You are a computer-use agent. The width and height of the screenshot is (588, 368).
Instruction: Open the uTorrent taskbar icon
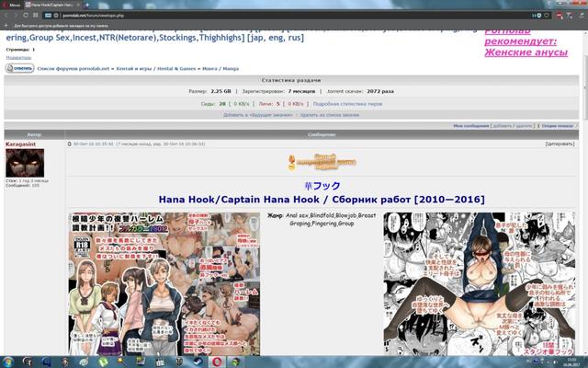pyautogui.click(x=103, y=362)
